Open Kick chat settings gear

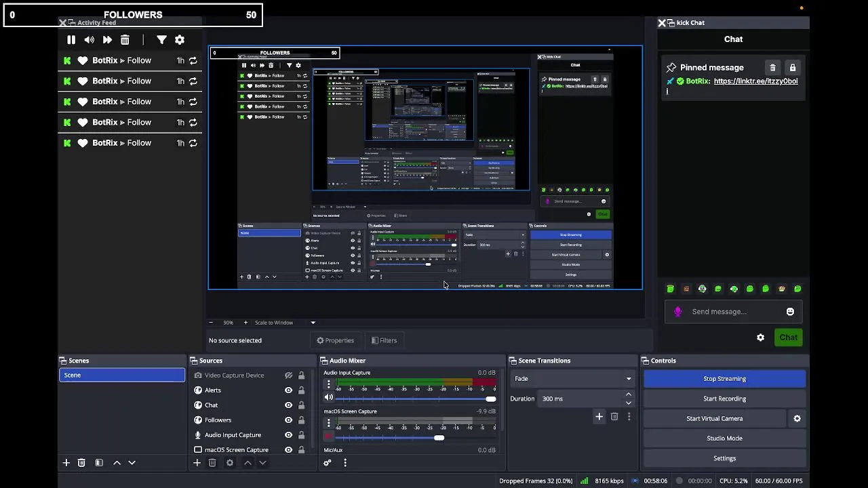click(x=761, y=338)
